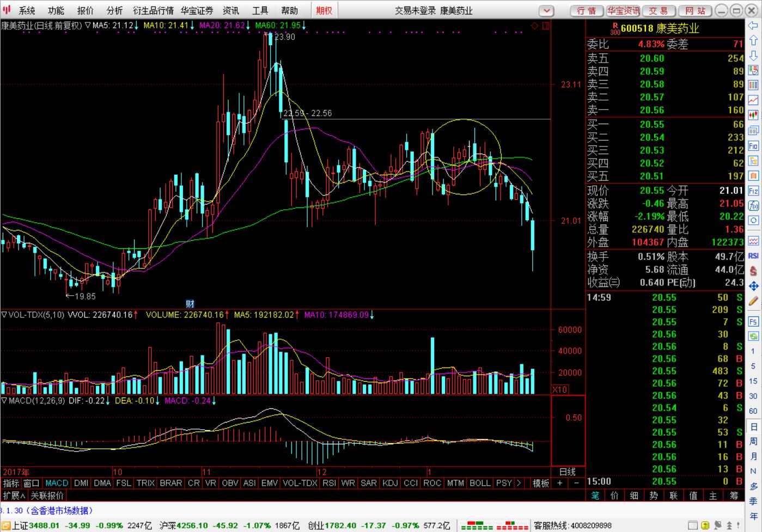The width and height of the screenshot is (762, 532).
Task: Open the 关联报价 related quotes
Action: tap(47, 496)
